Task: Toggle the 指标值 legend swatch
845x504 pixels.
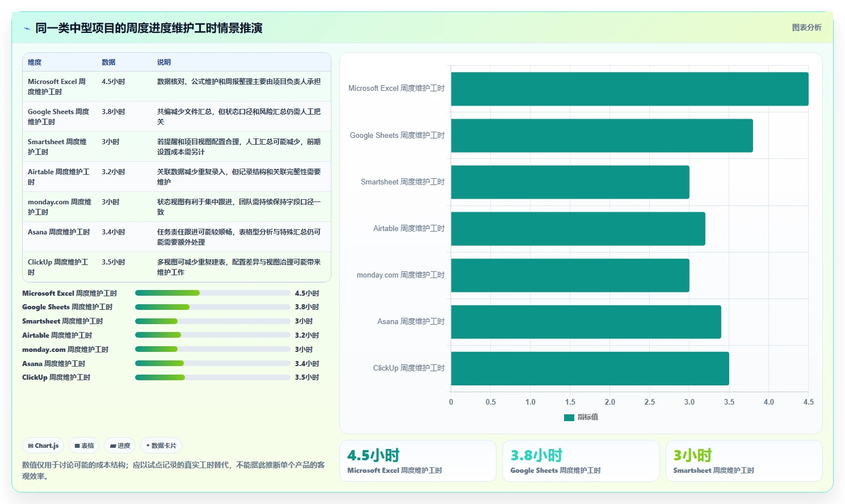Action: click(569, 417)
